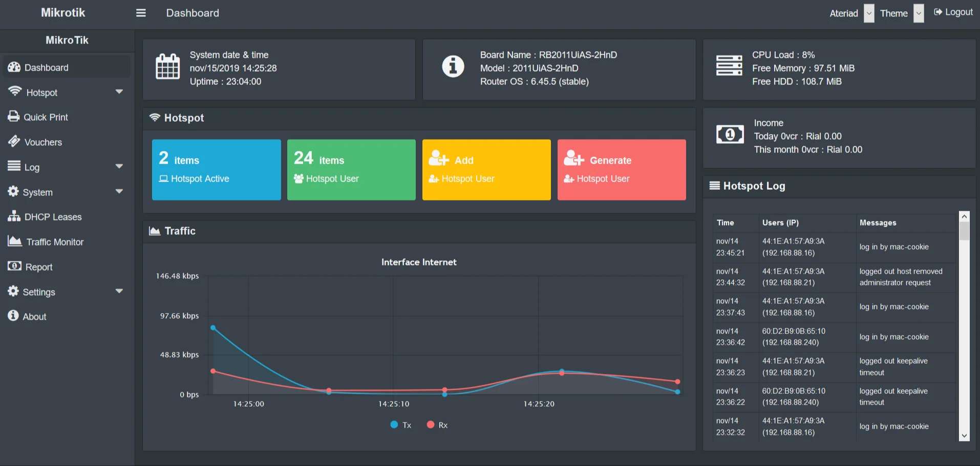980x466 pixels.
Task: Open the Ateriad session dropdown
Action: 869,13
